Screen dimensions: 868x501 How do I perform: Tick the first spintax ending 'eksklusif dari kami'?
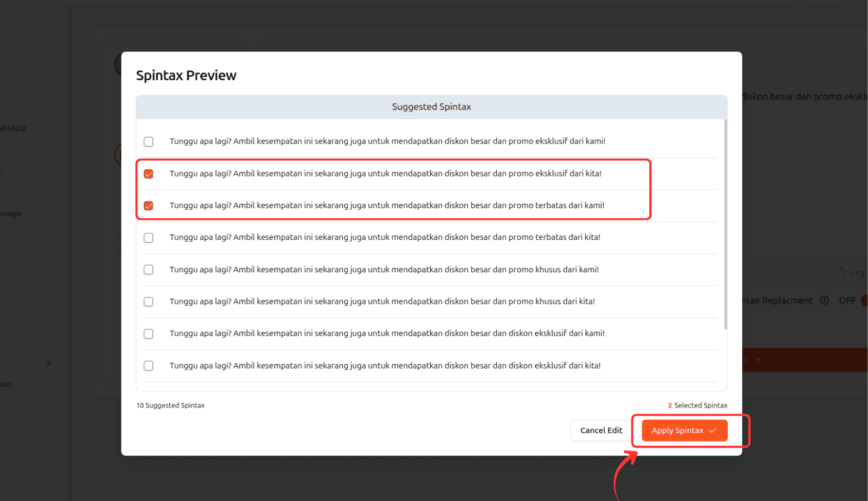pyautogui.click(x=149, y=141)
